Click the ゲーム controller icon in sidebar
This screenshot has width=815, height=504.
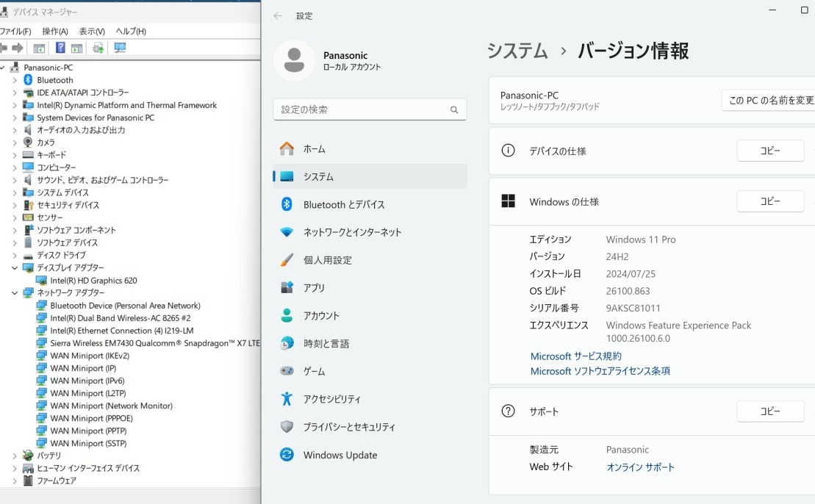(287, 371)
